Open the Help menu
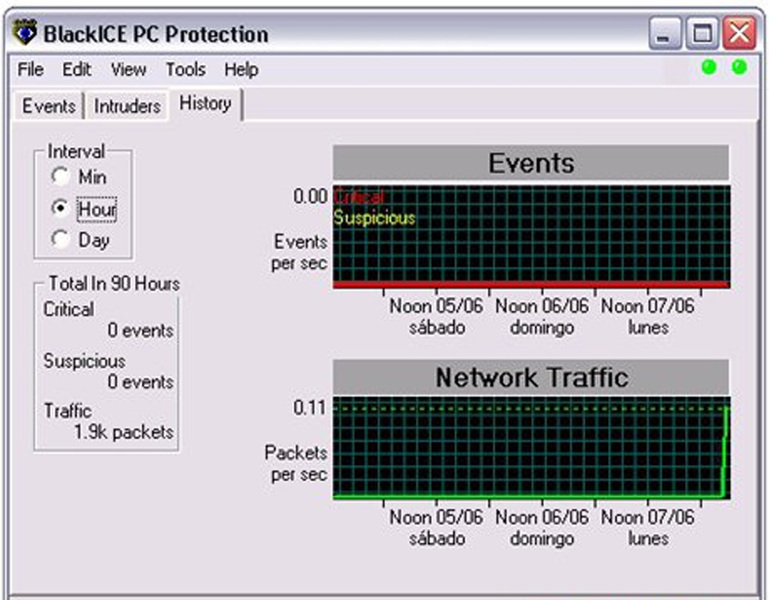 [241, 69]
